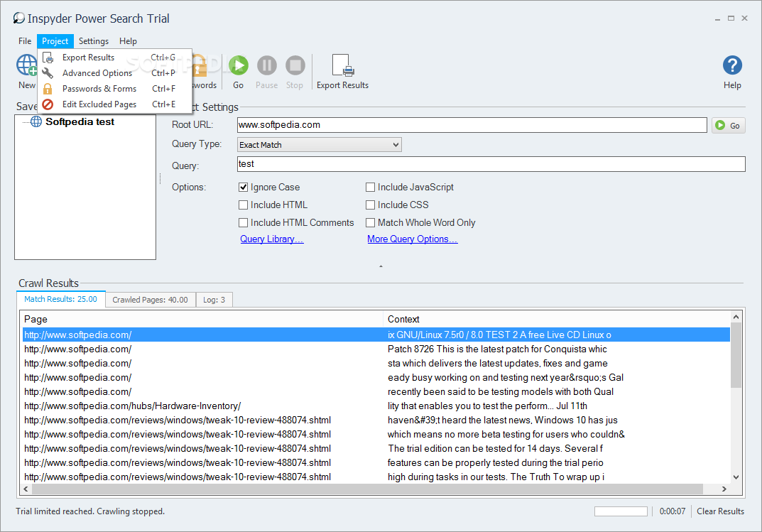
Task: Open the Query Type dropdown
Action: pos(320,145)
